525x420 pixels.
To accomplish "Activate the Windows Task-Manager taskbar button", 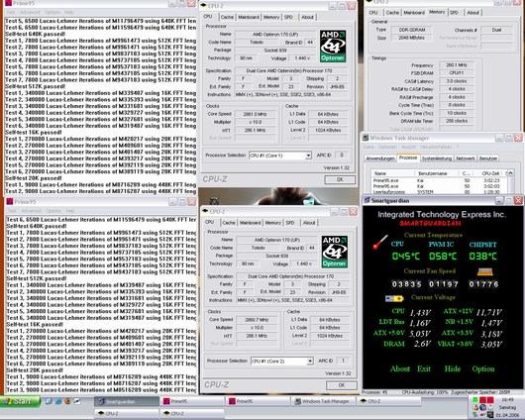I will [323, 401].
